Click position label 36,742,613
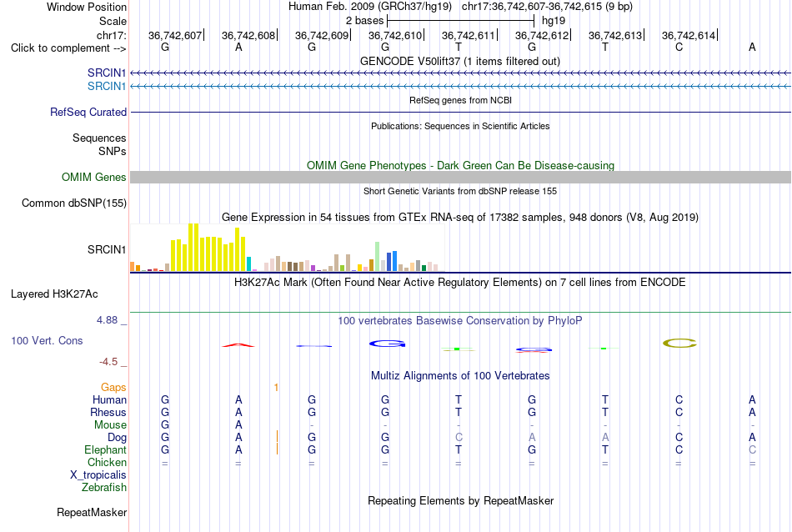Viewport: 792px width, 532px height. [615, 35]
